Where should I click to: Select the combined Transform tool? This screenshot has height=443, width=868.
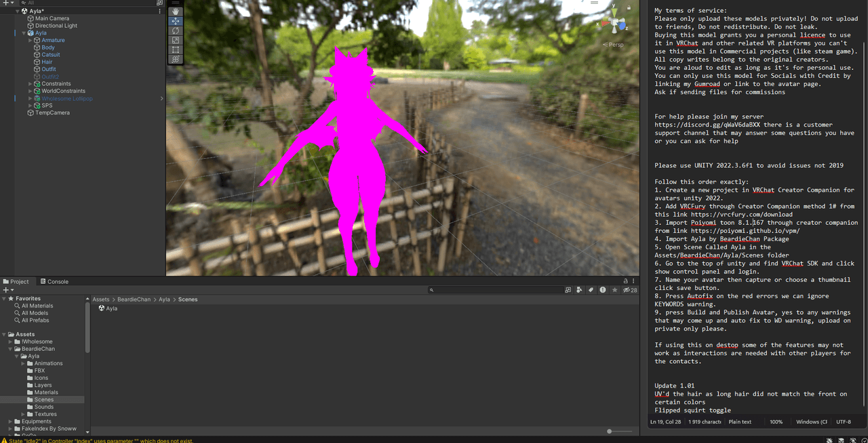click(x=175, y=59)
